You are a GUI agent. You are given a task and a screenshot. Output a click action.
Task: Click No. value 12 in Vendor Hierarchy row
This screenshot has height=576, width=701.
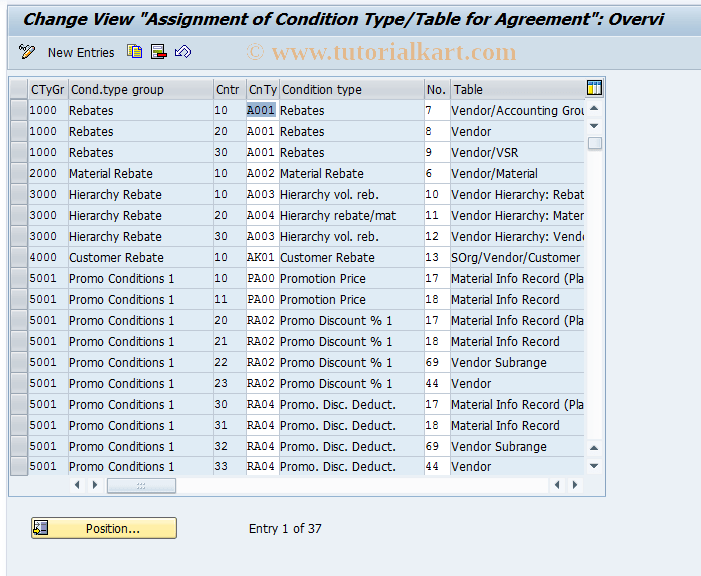tap(437, 236)
